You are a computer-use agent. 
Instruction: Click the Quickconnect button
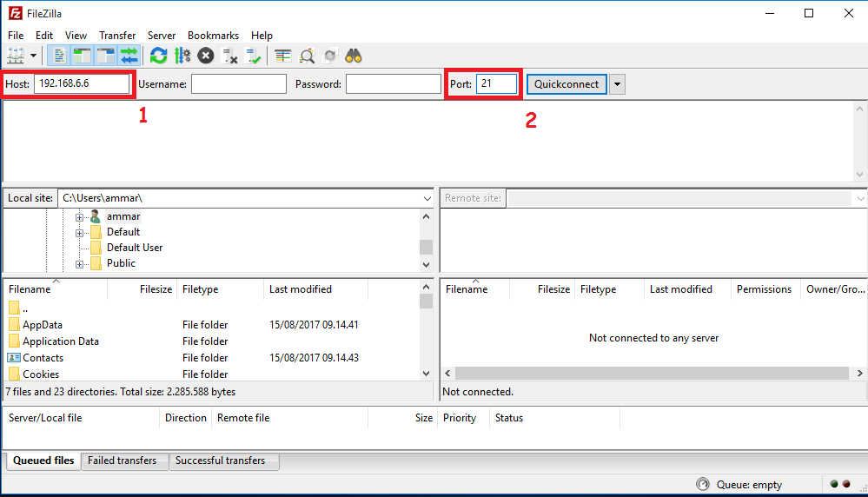(567, 84)
